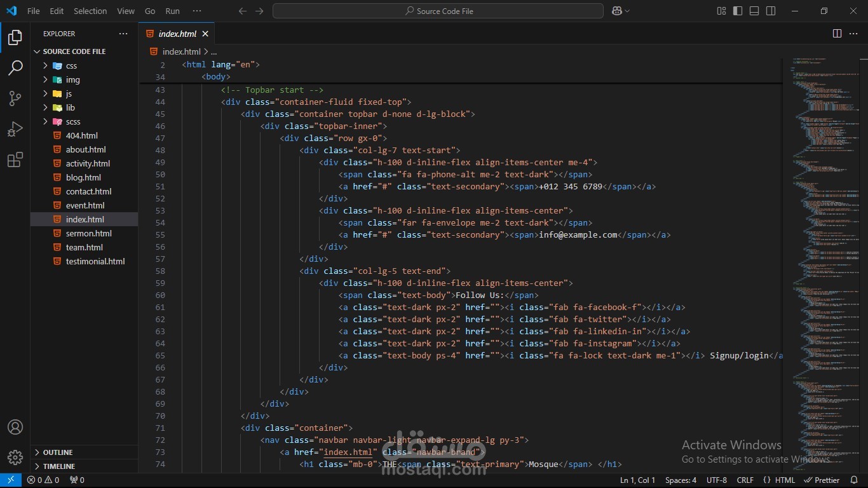The image size is (868, 488).
Task: Open the remote window status button
Action: tap(11, 480)
